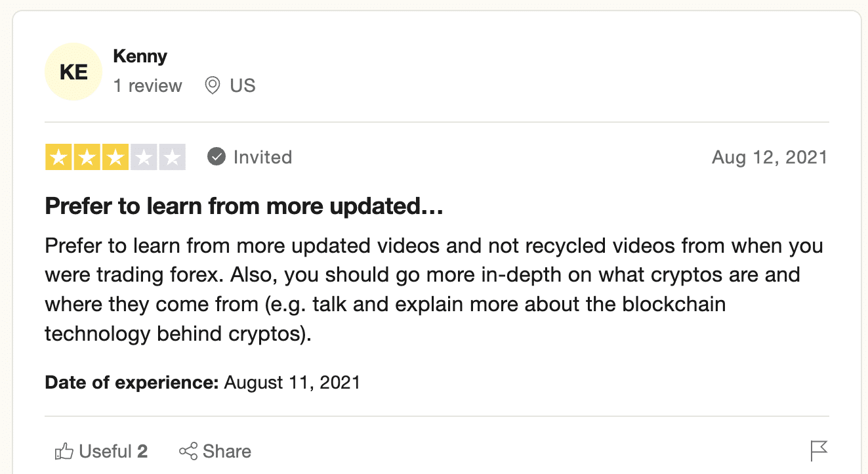Click the US location label
This screenshot has height=474, width=868.
click(243, 86)
